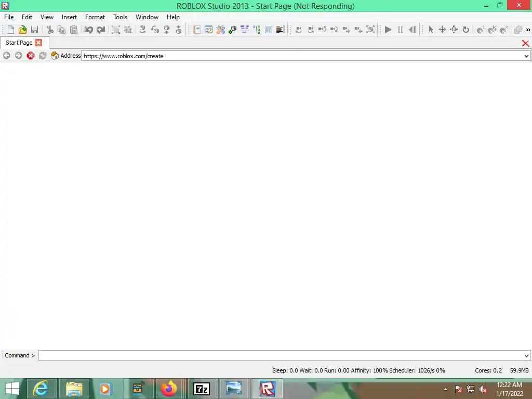This screenshot has width=532, height=399.
Task: Open 7-Zip from the taskbar
Action: (x=202, y=389)
